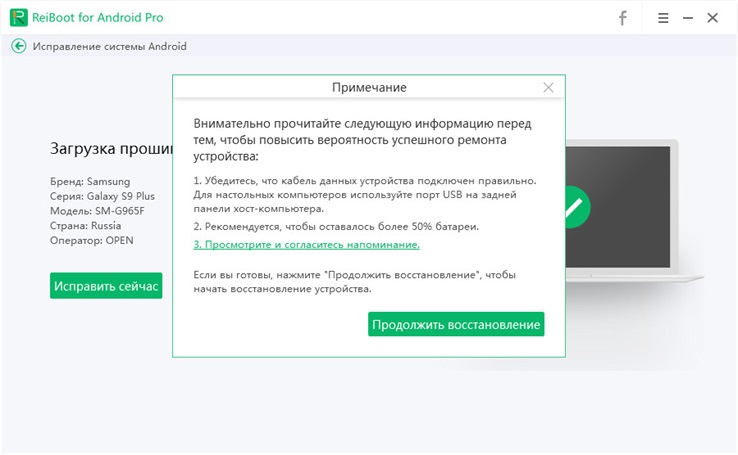Viewport: 738px width, 455px height.
Task: Click the Загрузка прошивки heading
Action: click(111, 149)
